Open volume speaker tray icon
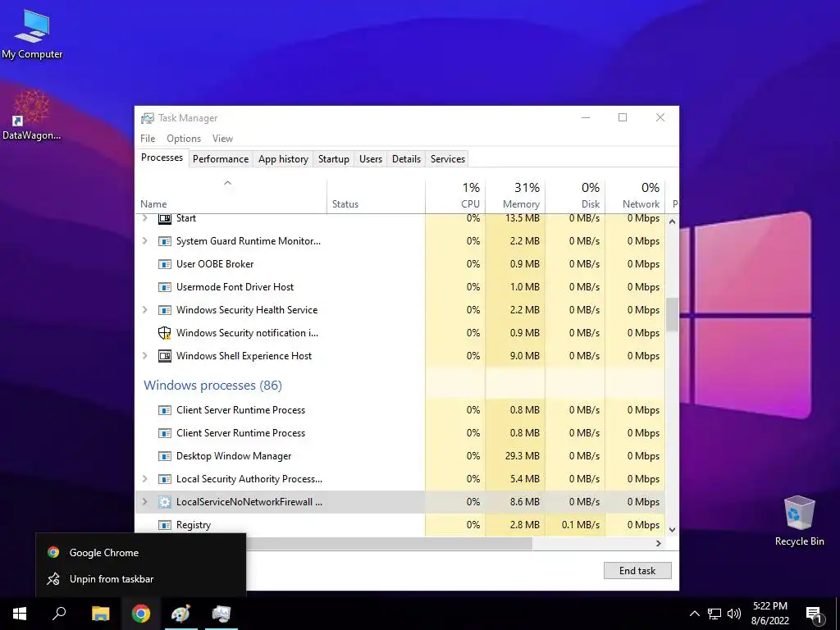Viewport: 840px width, 630px height. tap(734, 614)
